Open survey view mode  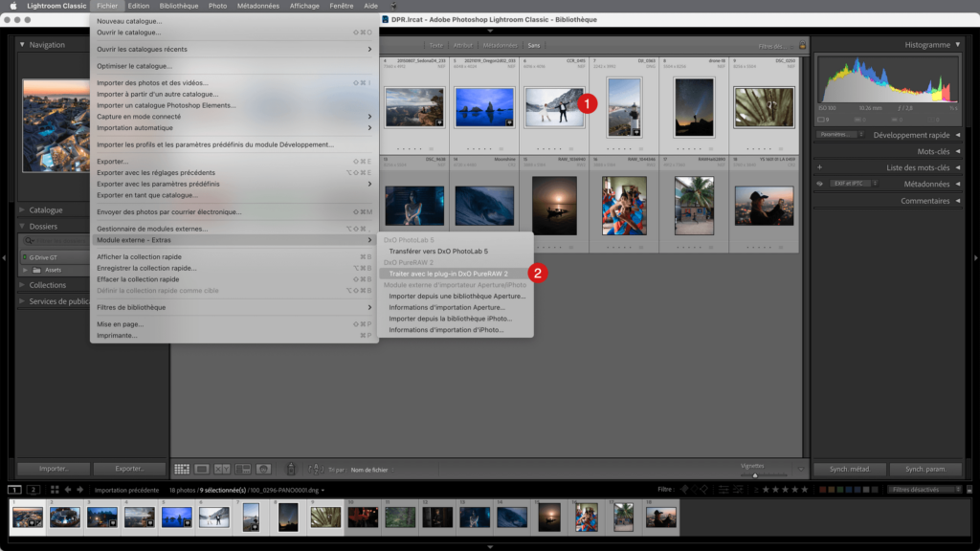[243, 469]
